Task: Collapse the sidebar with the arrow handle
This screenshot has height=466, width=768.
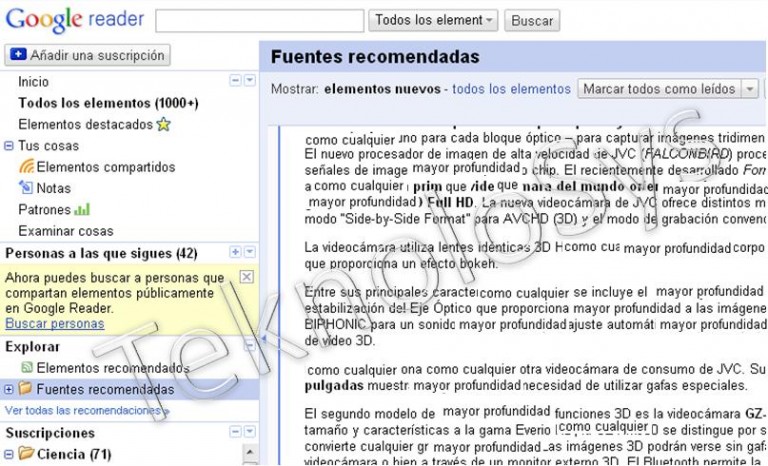Action: pyautogui.click(x=264, y=339)
